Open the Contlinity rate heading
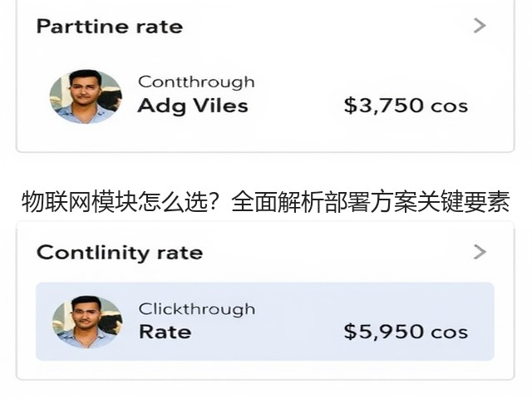The width and height of the screenshot is (532, 399). pos(120,253)
